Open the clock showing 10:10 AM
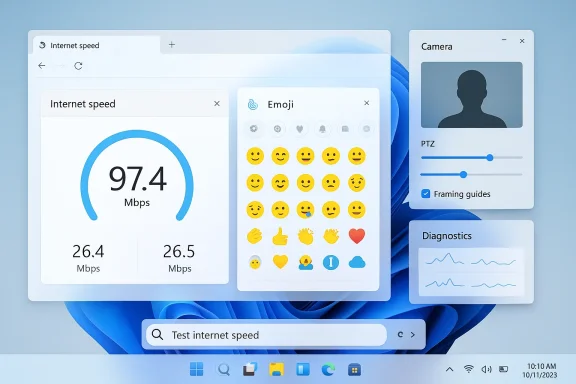The image size is (576, 384). click(x=540, y=370)
